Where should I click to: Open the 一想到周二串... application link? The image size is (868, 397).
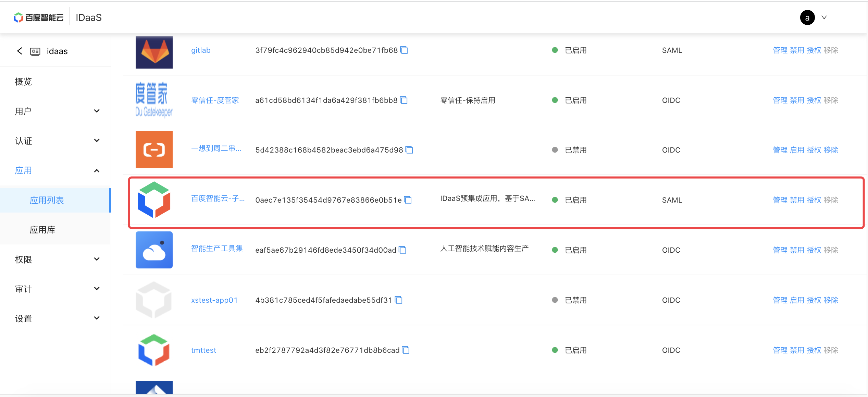pos(216,148)
